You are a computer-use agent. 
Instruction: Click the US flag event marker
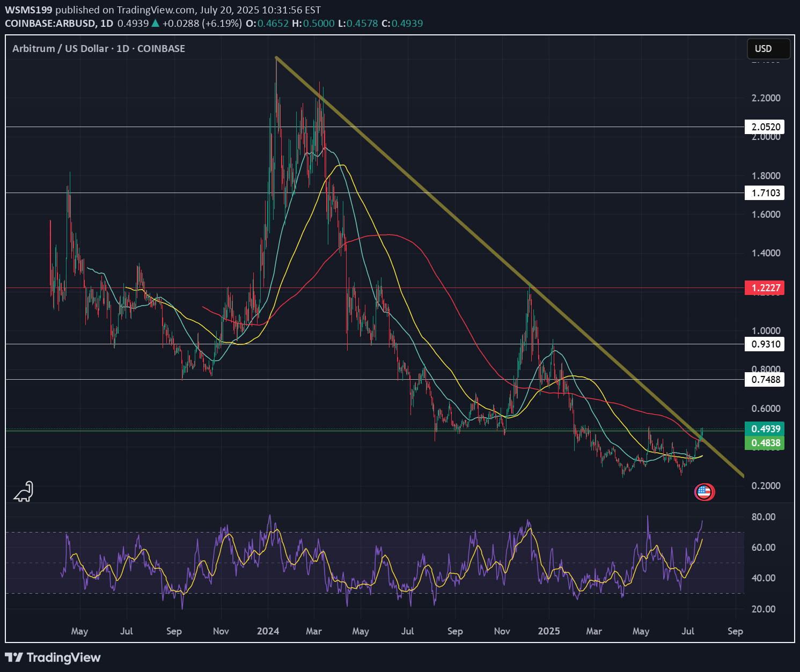click(704, 492)
